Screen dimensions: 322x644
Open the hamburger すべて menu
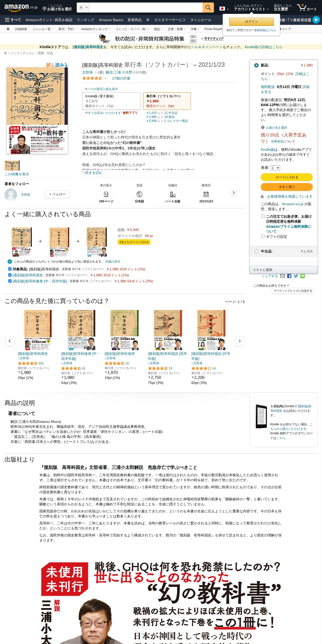[13, 20]
